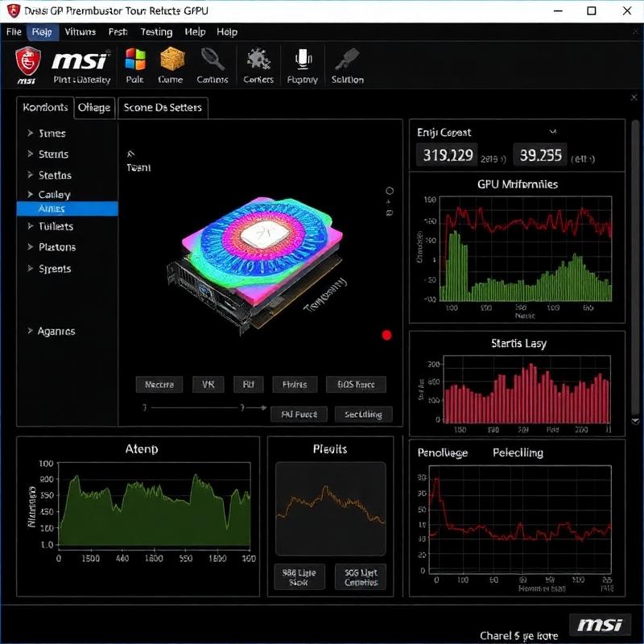Click the microphone icon in the toolbar
The height and width of the screenshot is (644, 644).
click(302, 58)
